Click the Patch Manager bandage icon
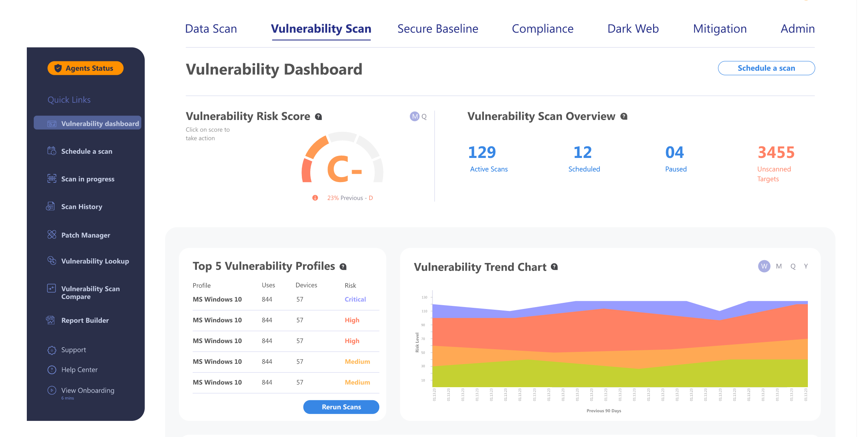This screenshot has width=868, height=437. [52, 235]
